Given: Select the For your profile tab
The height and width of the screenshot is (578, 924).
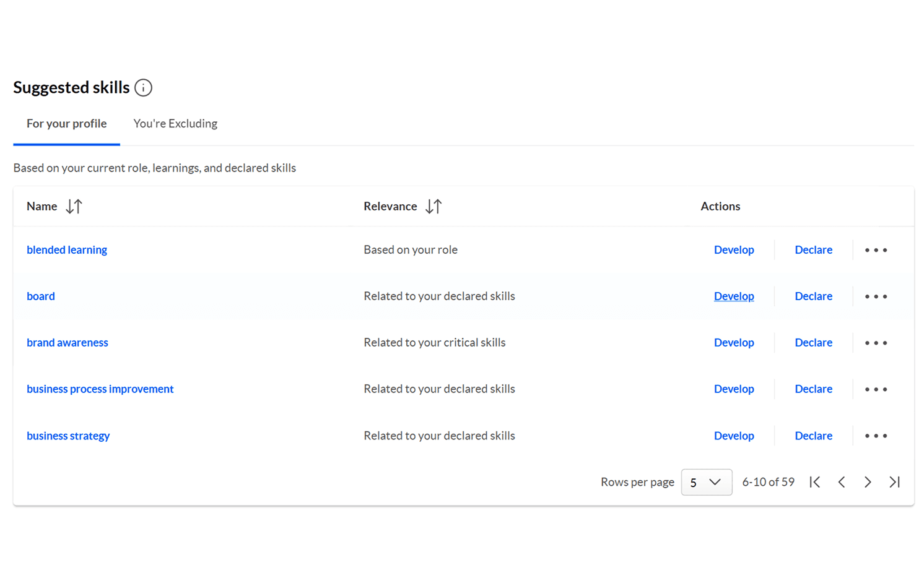Looking at the screenshot, I should 67,124.
